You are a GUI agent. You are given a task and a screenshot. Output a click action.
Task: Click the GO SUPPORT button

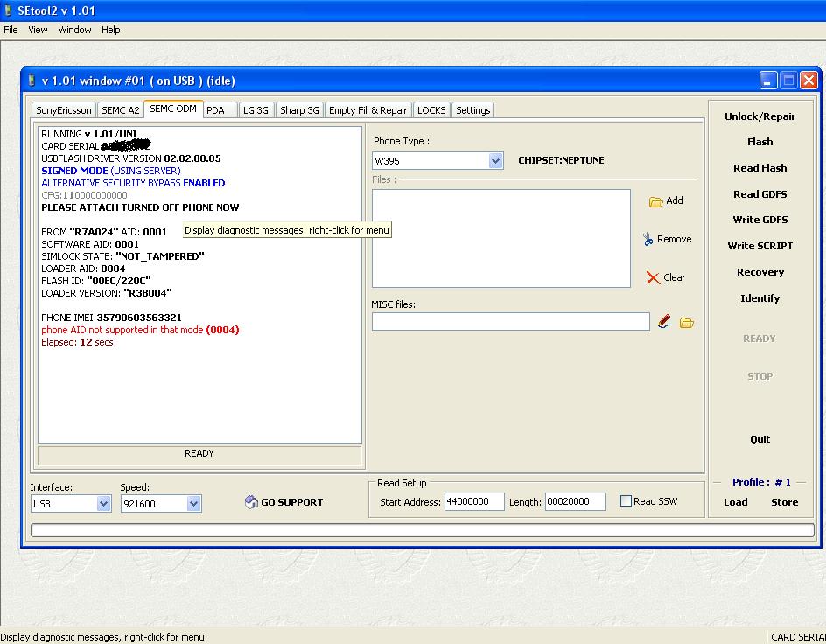pos(284,502)
